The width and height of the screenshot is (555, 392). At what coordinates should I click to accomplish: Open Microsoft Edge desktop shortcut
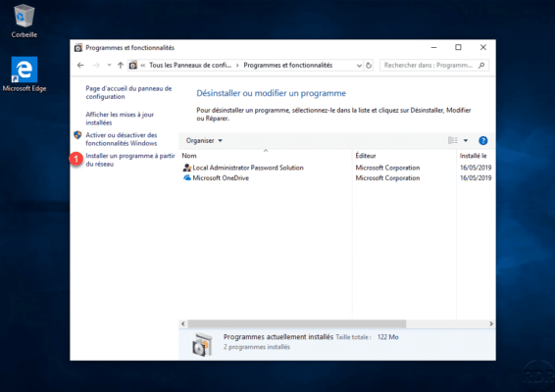point(25,73)
